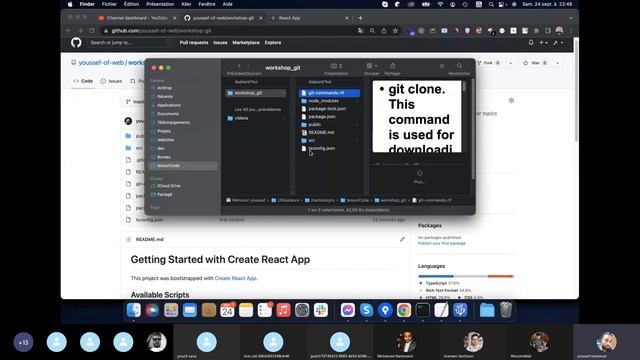Click the Finder Rechercher search icon
The image size is (640, 360).
[x=459, y=66]
